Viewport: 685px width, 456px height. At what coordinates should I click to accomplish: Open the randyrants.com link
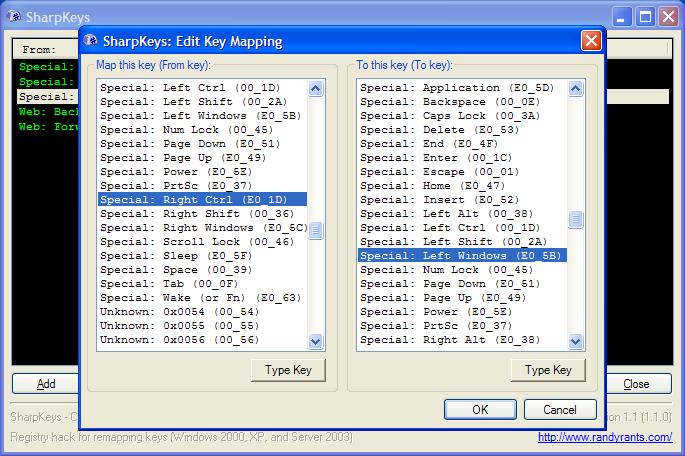pos(605,437)
